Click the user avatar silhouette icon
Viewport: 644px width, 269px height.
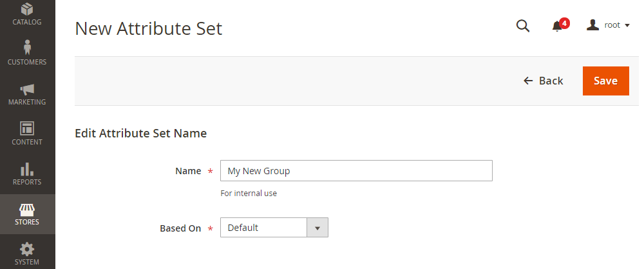592,25
